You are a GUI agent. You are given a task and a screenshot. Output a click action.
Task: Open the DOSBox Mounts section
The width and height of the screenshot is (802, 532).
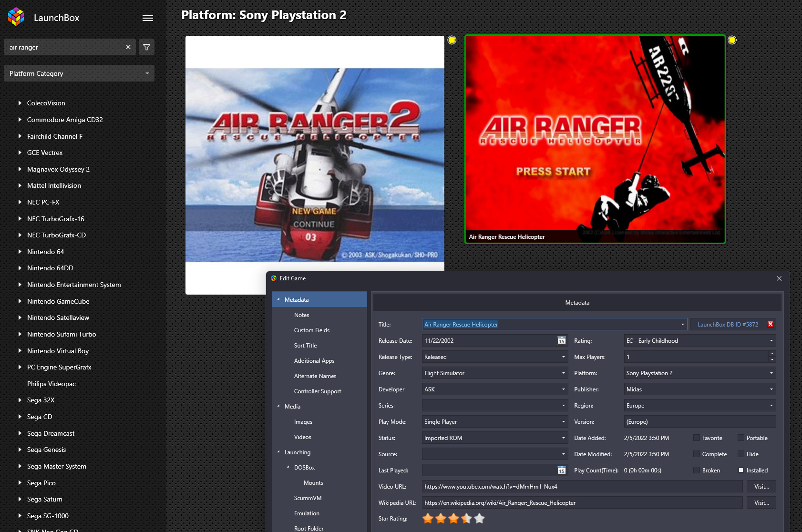click(313, 483)
